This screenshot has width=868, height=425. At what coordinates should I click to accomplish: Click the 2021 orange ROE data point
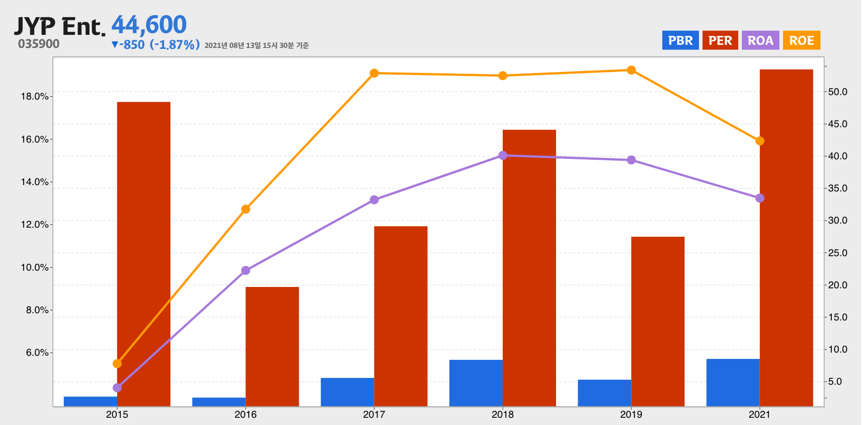[x=760, y=141]
